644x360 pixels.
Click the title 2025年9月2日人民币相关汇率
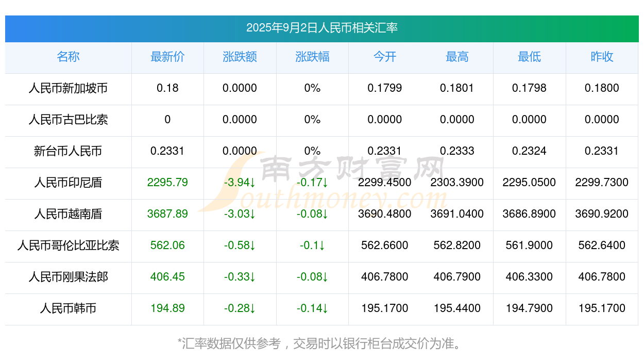tap(321, 28)
